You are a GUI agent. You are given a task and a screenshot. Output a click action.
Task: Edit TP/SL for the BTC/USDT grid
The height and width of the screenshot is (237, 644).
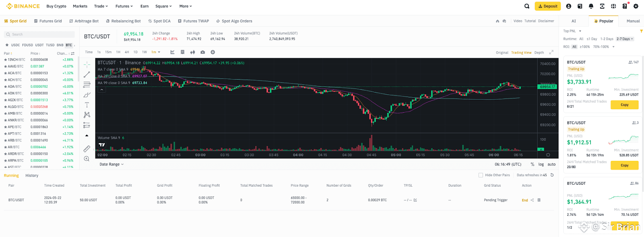click(x=415, y=200)
